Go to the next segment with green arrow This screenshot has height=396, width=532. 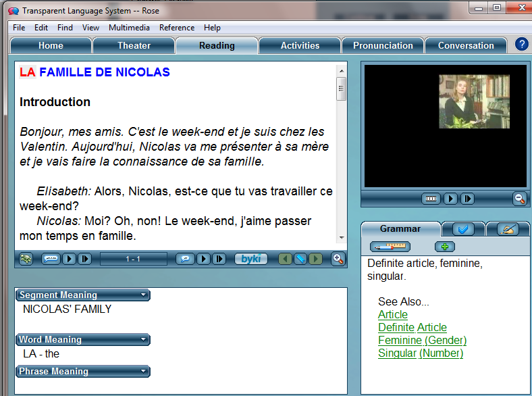(x=315, y=259)
